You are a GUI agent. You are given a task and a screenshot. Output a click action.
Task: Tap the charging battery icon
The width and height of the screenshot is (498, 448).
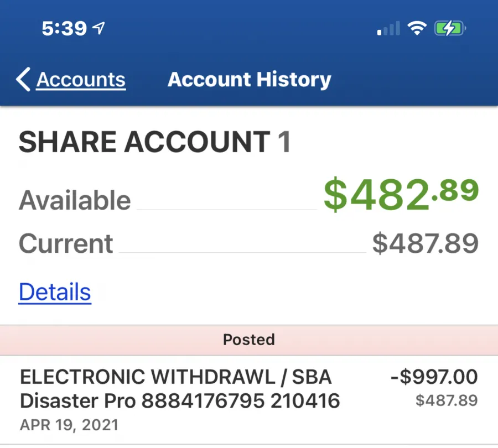pos(450,28)
